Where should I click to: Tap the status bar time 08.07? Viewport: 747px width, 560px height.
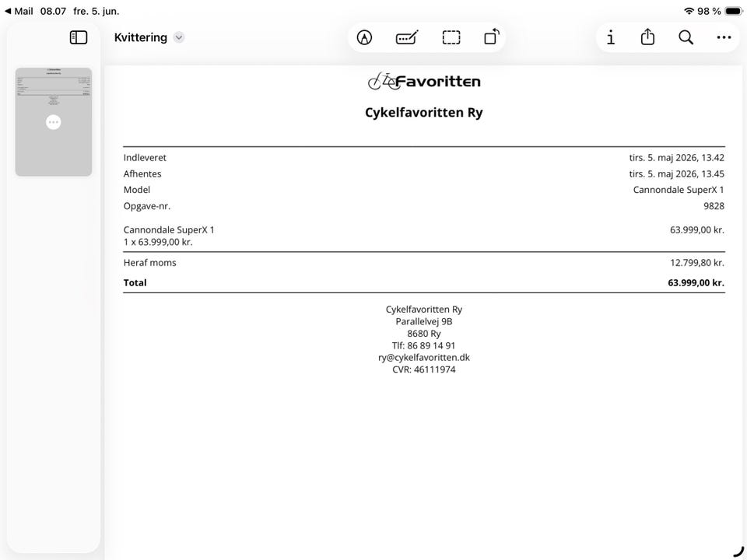point(53,11)
